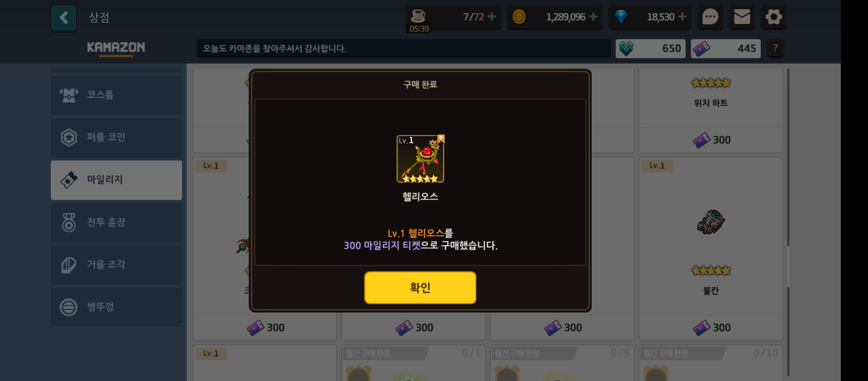Click the shop list scrollbar
The height and width of the screenshot is (381, 868).
(788, 222)
